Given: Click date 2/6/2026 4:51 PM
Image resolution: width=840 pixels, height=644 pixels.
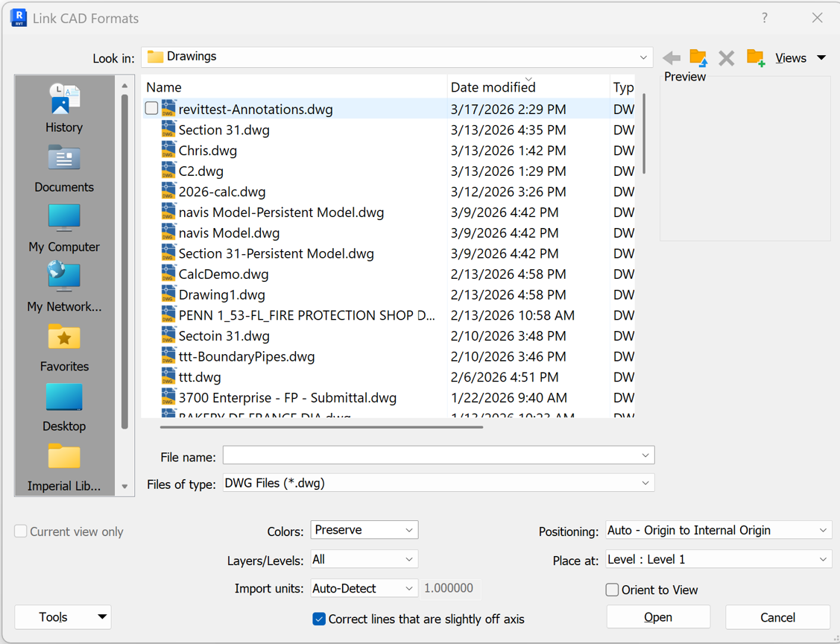Looking at the screenshot, I should point(505,377).
